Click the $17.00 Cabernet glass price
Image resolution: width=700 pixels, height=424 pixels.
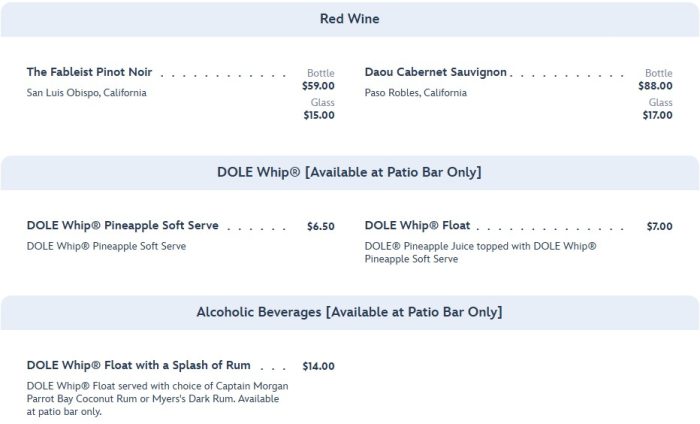[x=656, y=115]
